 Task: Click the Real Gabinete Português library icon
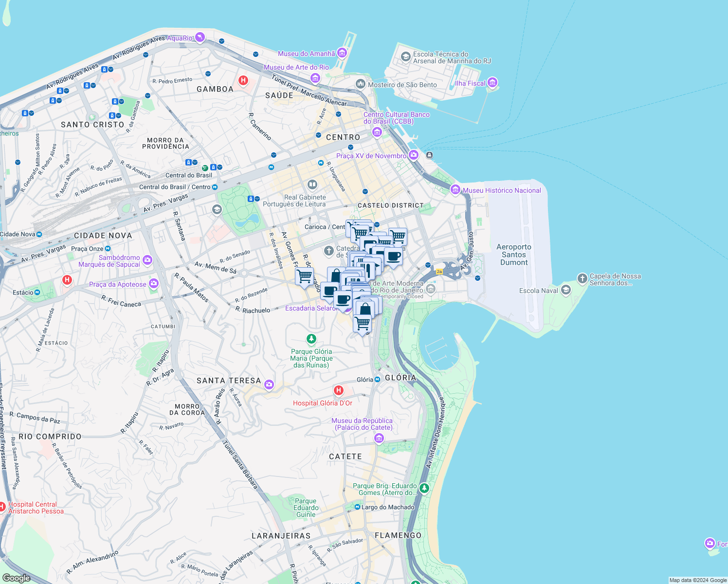pos(312,184)
